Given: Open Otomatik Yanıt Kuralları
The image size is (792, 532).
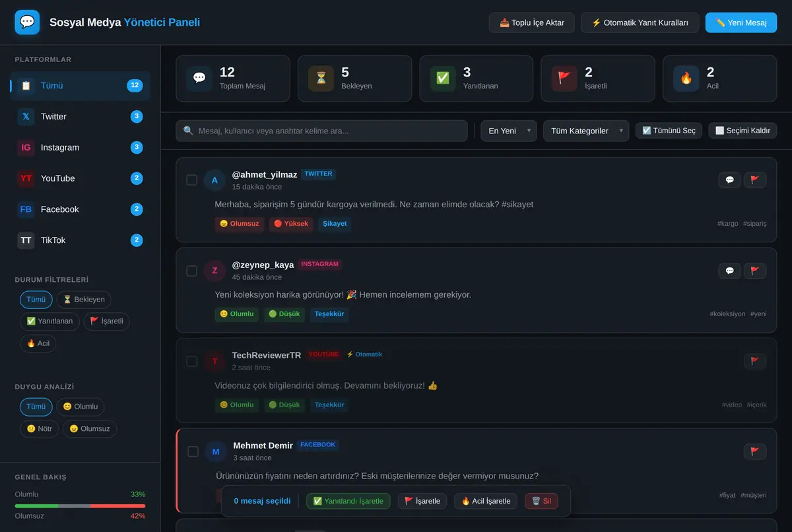Looking at the screenshot, I should (640, 22).
